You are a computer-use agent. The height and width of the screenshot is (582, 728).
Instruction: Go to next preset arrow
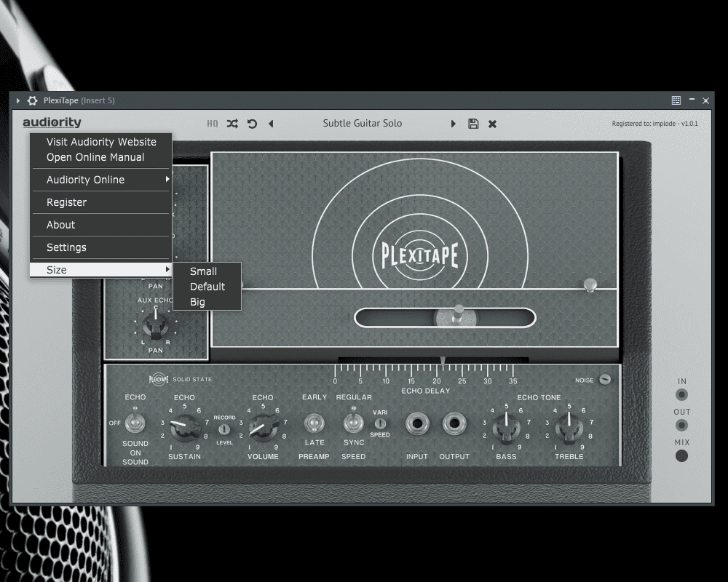coord(453,124)
